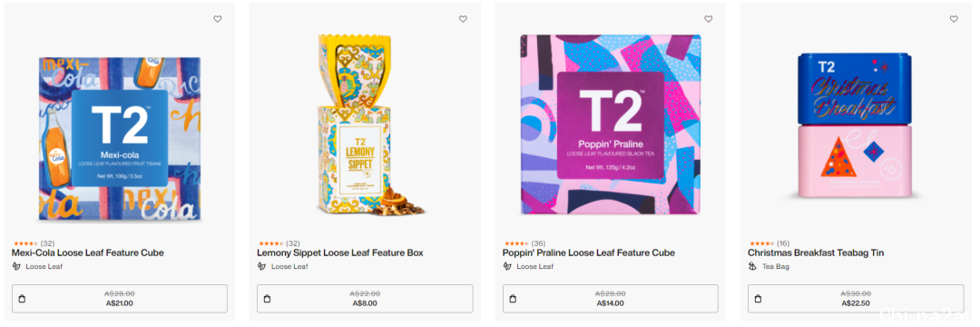Add Christmas Breakfast at A$22.50 to bag
The height and width of the screenshot is (327, 980).
tap(856, 299)
